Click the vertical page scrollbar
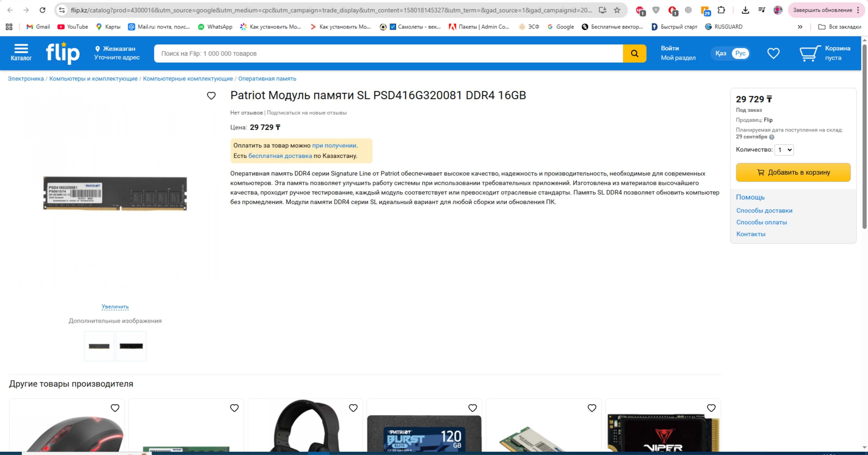The width and height of the screenshot is (868, 455). (x=865, y=136)
